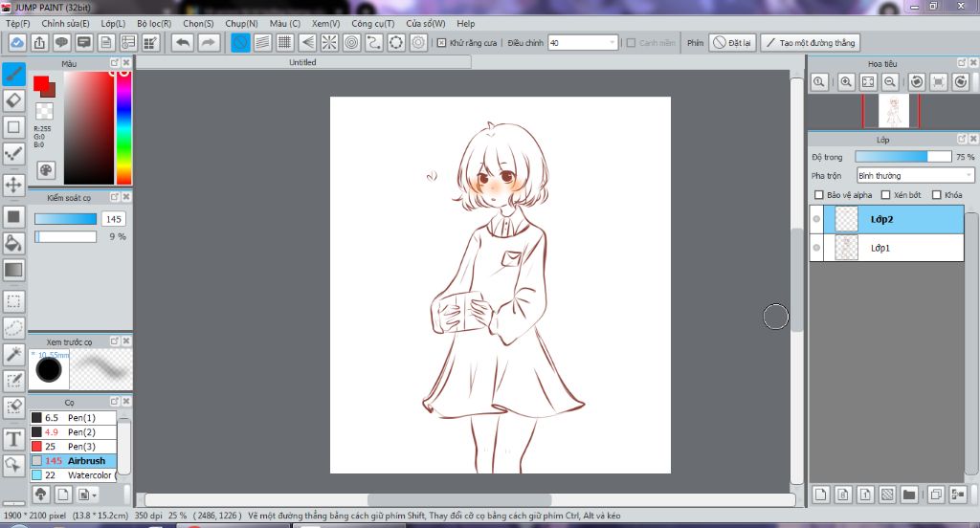This screenshot has height=528, width=980.
Task: Expand the Điều chỉnh value dropdown
Action: click(612, 43)
